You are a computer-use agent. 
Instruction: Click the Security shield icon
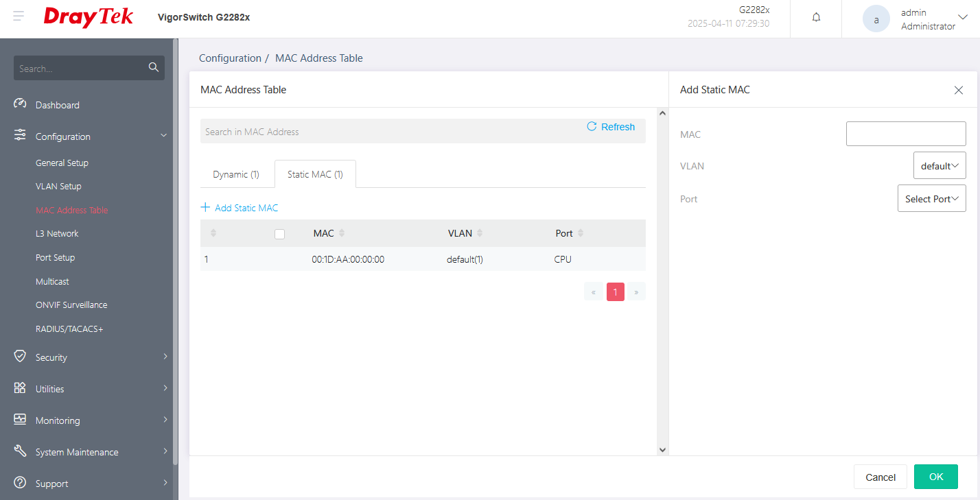click(x=20, y=357)
